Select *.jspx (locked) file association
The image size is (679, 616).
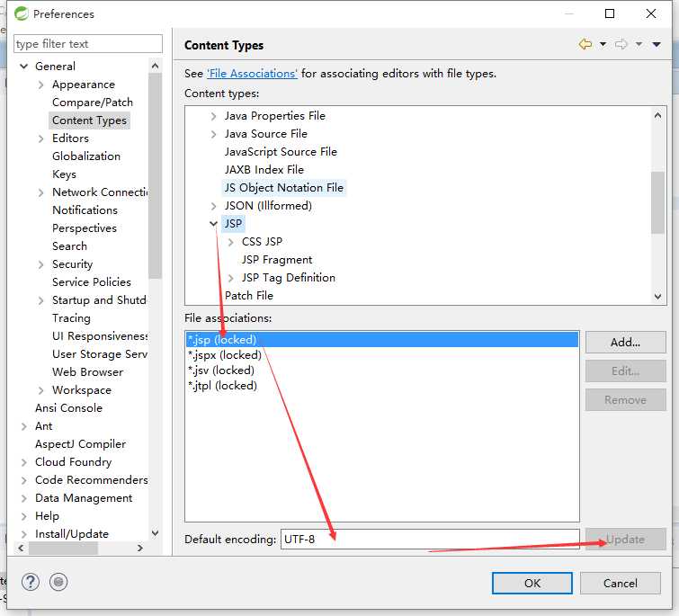[x=382, y=355]
